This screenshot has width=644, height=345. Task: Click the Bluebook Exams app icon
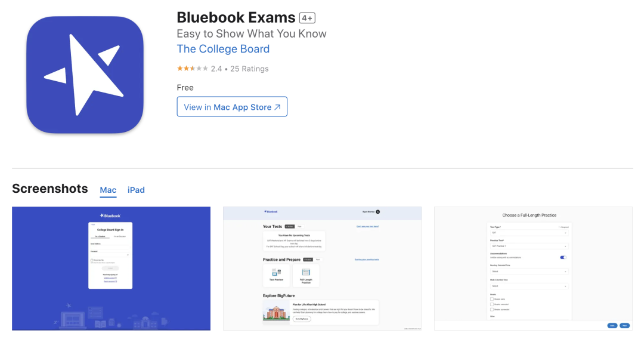[85, 75]
